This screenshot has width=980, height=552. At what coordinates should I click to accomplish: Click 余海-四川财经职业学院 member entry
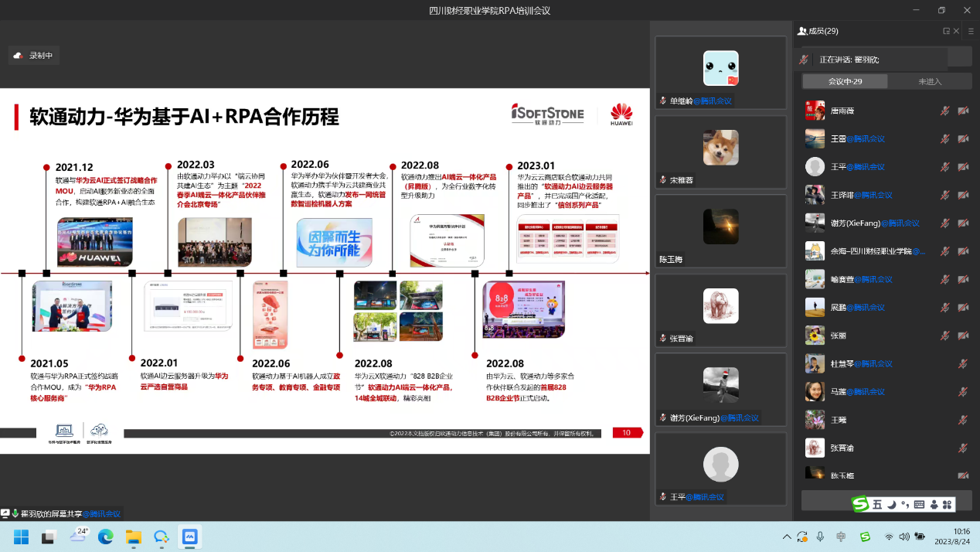[866, 251]
